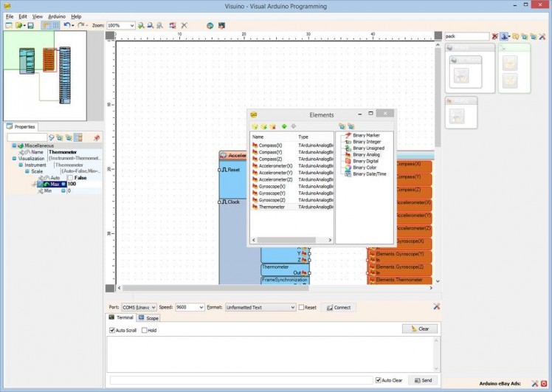Open the Format dropdown for Unformatted Text
Viewport: 552px width, 392px height.
(292, 307)
